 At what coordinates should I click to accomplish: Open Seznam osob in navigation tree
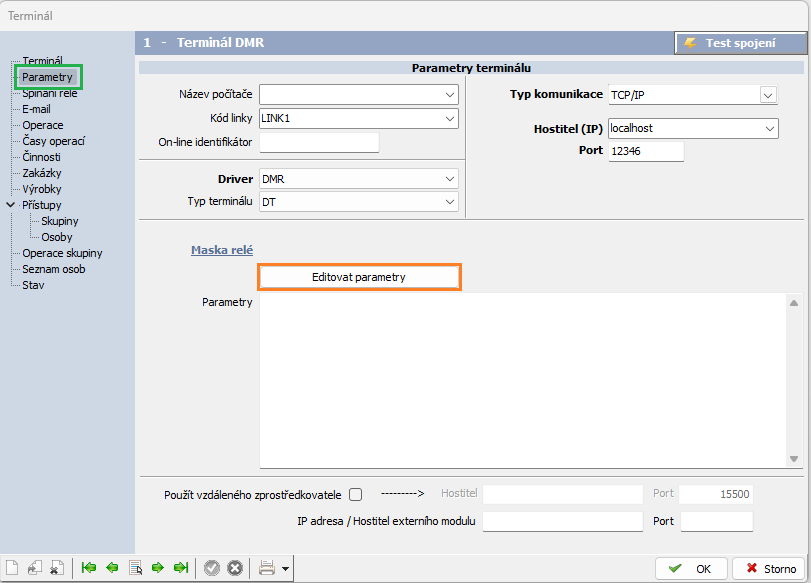point(53,269)
